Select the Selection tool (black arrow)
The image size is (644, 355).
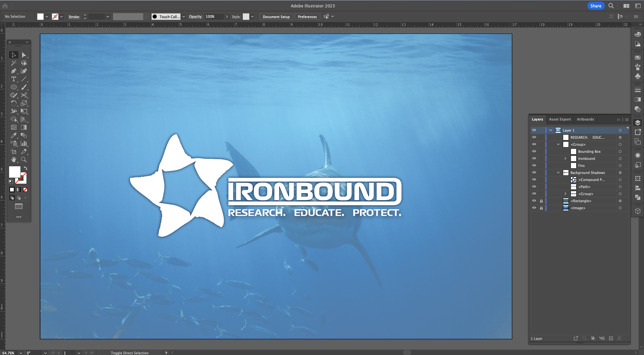[14, 55]
